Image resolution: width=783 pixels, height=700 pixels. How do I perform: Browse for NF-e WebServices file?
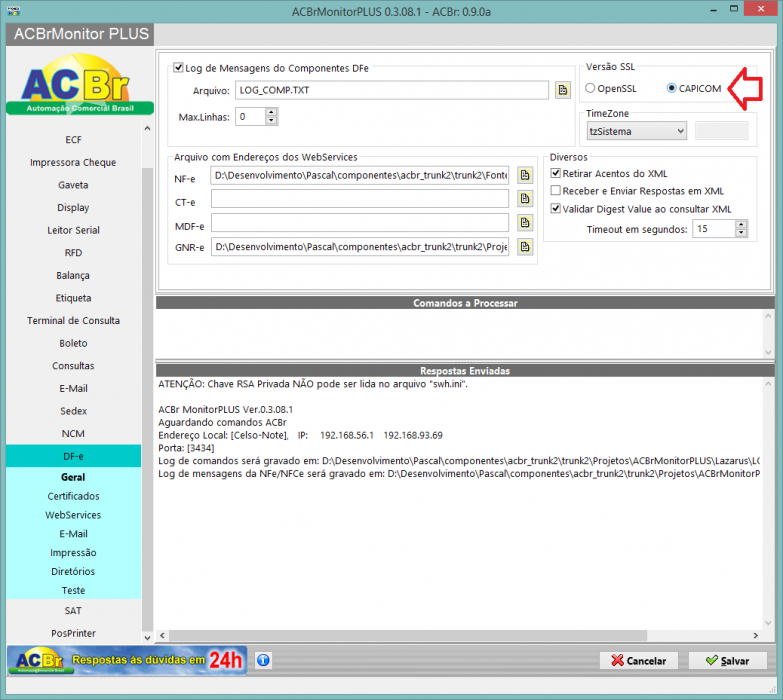(x=525, y=175)
